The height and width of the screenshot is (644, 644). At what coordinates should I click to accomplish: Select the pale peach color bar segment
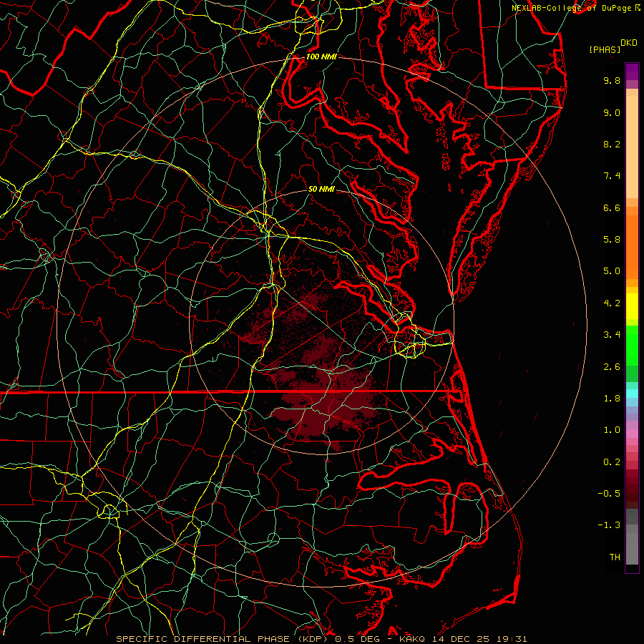click(x=632, y=147)
